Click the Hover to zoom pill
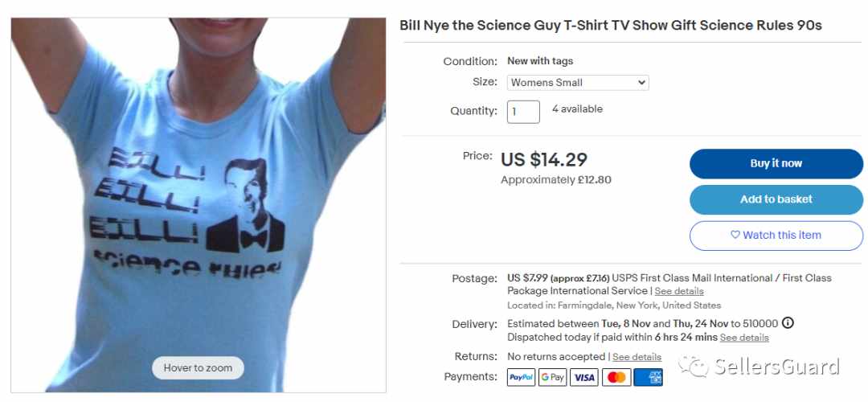Viewport: 868px width, 402px height. coord(198,367)
